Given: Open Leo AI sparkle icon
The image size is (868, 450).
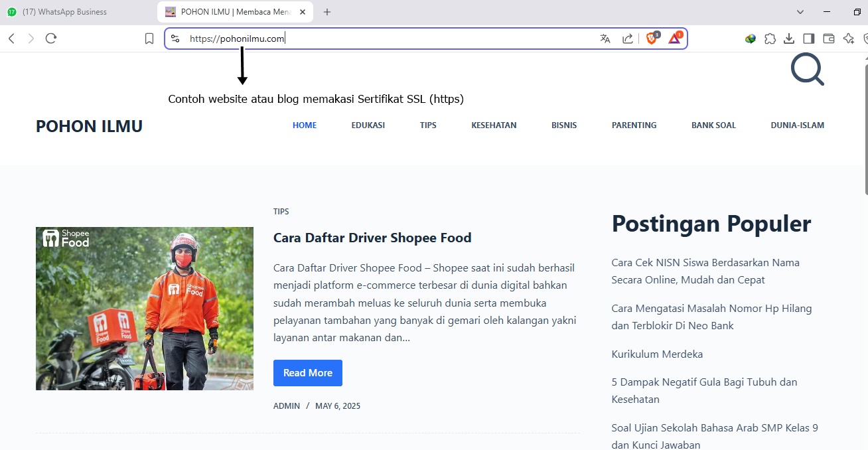Looking at the screenshot, I should pyautogui.click(x=848, y=38).
